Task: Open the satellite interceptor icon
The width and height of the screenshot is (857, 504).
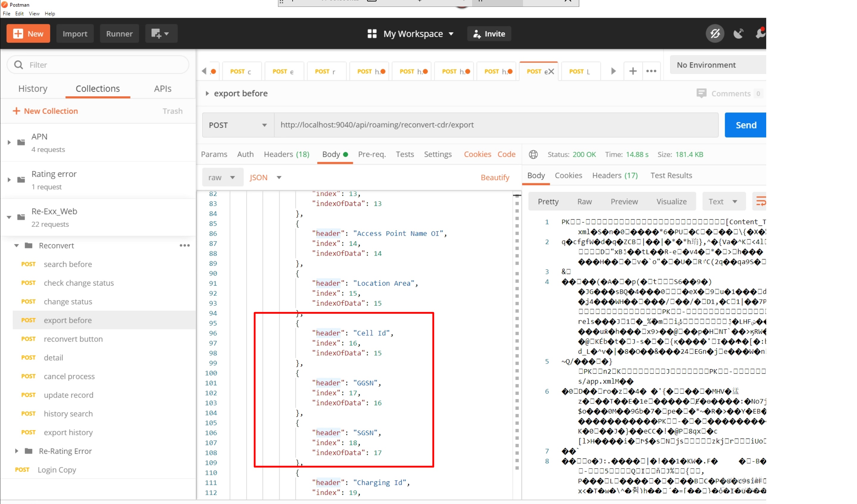Action: 738,34
